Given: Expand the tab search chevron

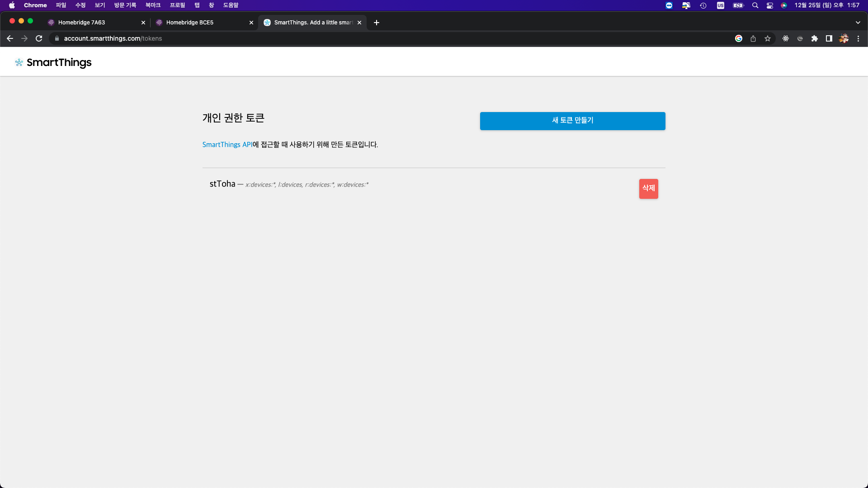Looking at the screenshot, I should click(858, 22).
